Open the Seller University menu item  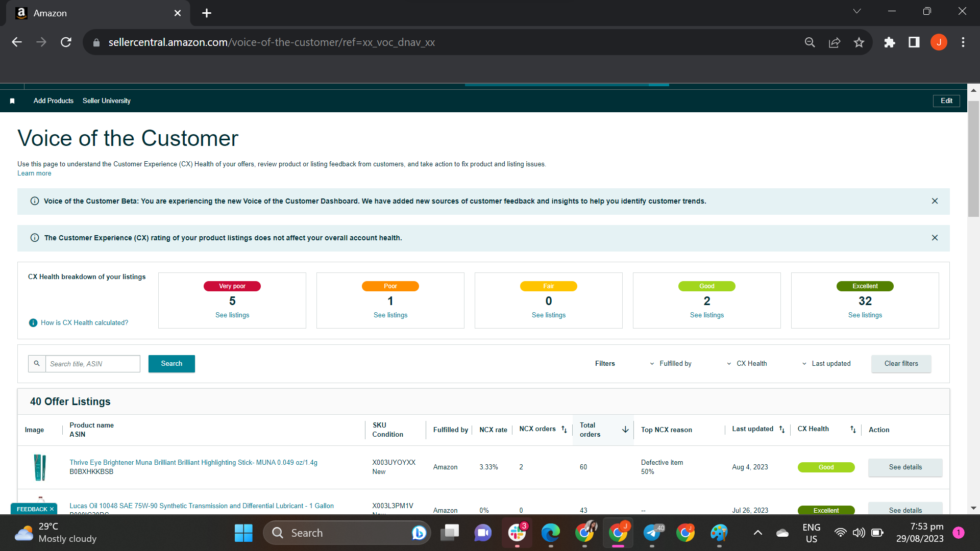pos(107,101)
